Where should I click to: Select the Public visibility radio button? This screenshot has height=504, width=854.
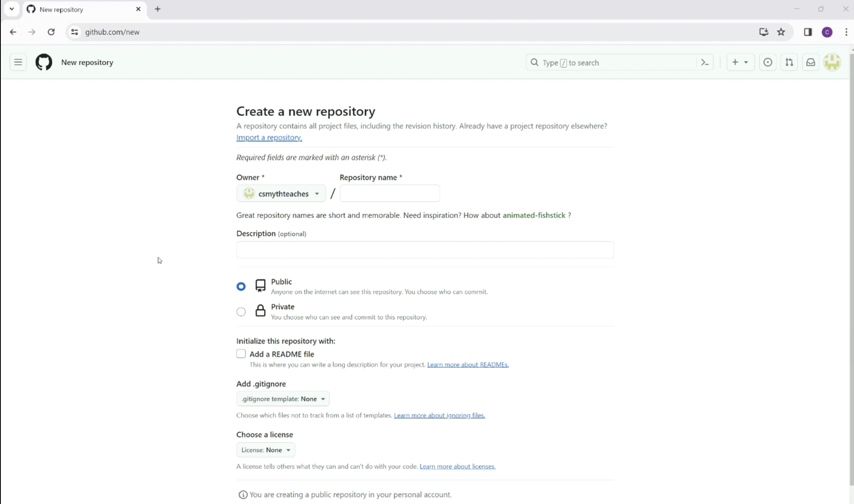click(241, 286)
